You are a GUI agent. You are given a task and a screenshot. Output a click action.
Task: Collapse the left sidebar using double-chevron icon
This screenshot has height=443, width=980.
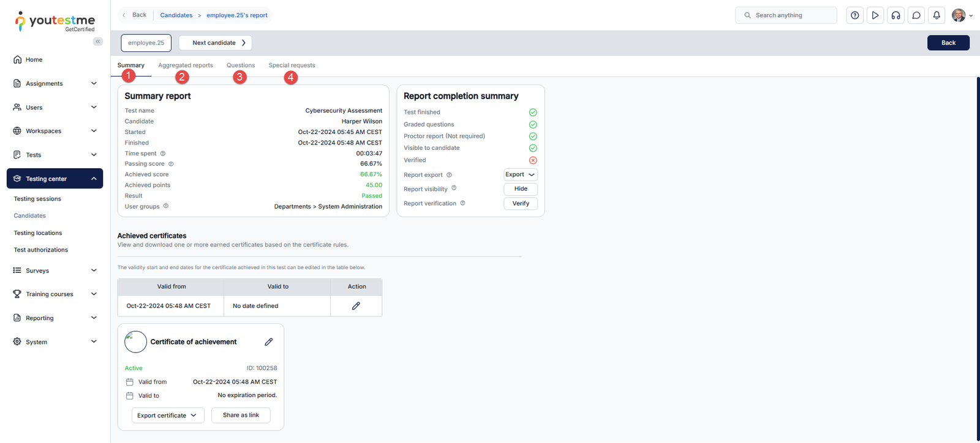coord(98,42)
